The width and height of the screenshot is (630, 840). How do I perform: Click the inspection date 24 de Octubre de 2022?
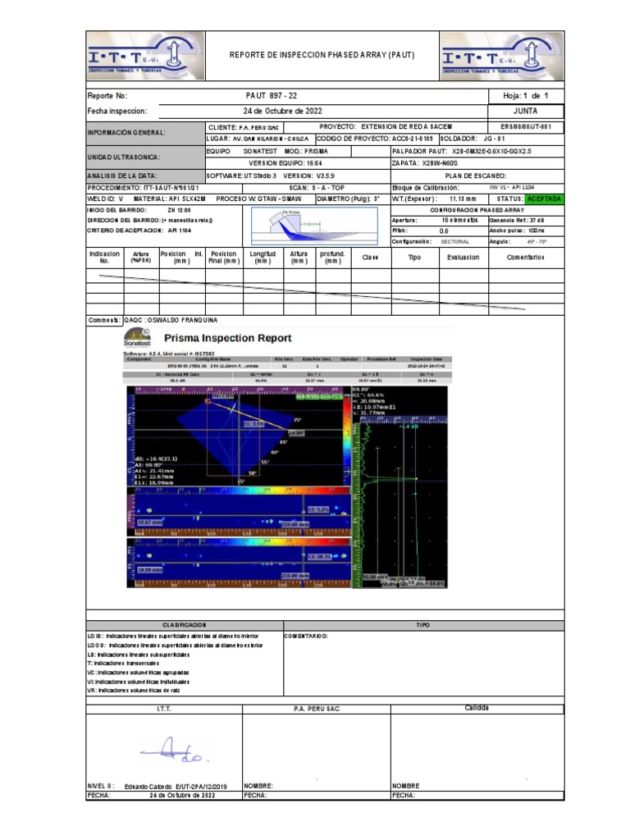click(282, 111)
